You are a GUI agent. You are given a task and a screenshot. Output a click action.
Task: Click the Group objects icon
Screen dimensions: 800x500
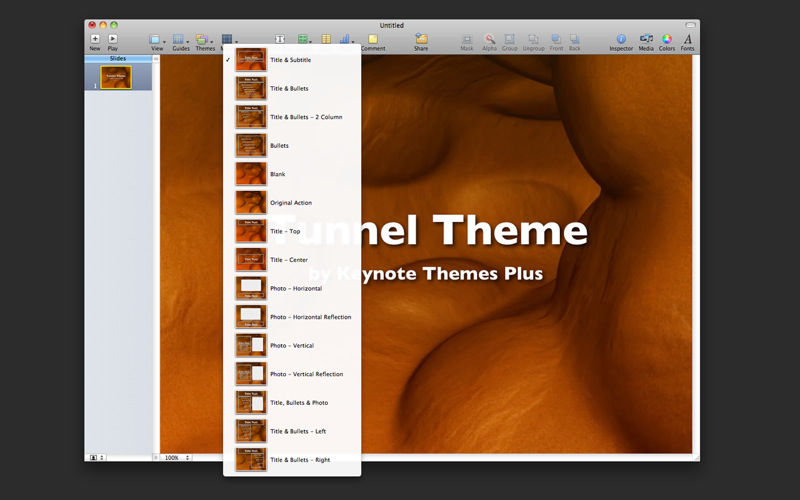tap(509, 39)
